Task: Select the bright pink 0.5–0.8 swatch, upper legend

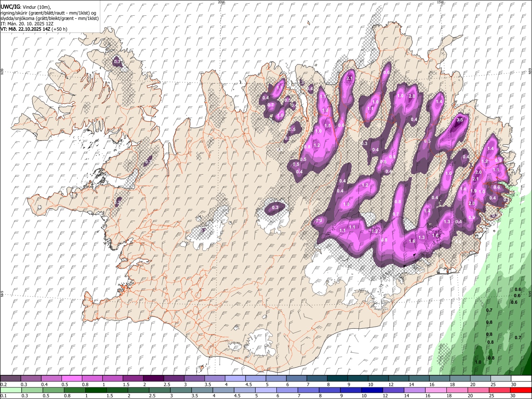Action: (x=71, y=379)
